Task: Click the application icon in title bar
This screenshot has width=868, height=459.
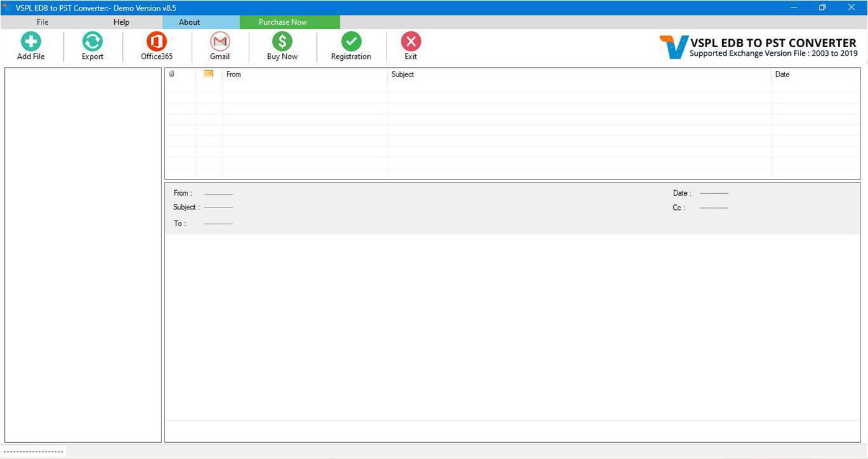Action: point(6,7)
